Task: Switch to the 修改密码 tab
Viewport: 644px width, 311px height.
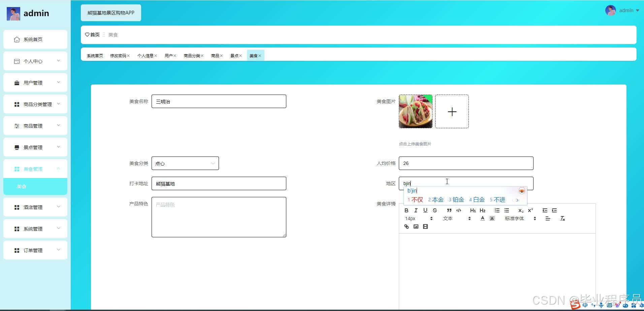Action: pos(118,56)
